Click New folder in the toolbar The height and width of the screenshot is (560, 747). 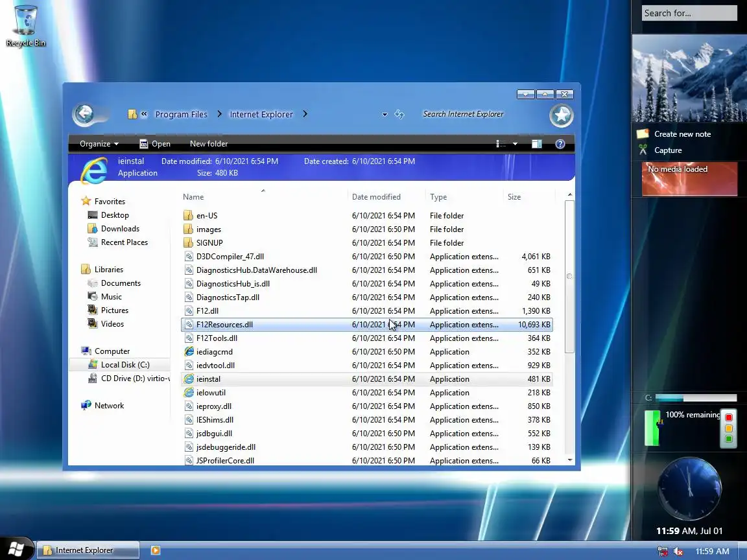(x=209, y=144)
